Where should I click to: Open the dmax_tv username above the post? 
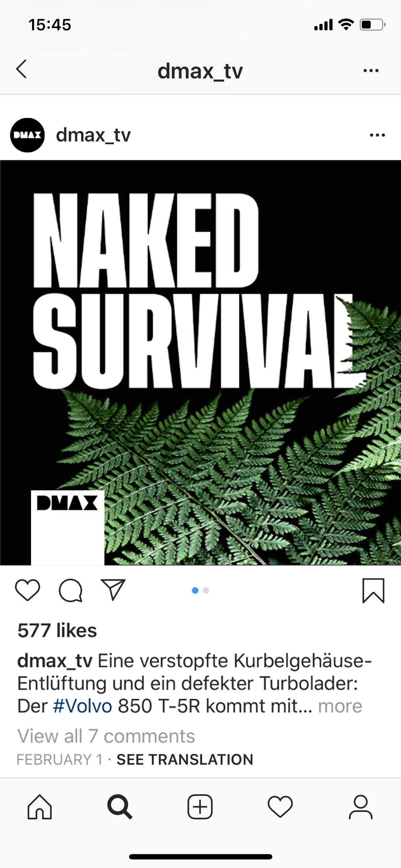pyautogui.click(x=93, y=135)
